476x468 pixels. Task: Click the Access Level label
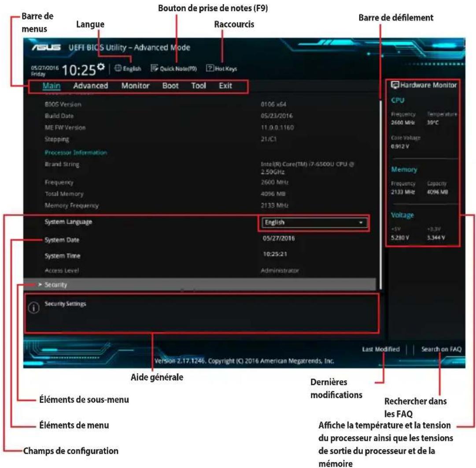(x=62, y=271)
